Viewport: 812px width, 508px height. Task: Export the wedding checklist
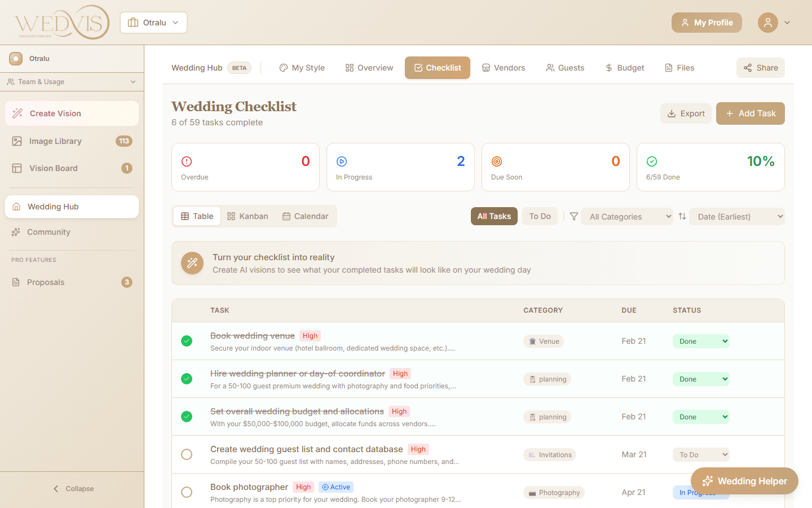pos(686,113)
